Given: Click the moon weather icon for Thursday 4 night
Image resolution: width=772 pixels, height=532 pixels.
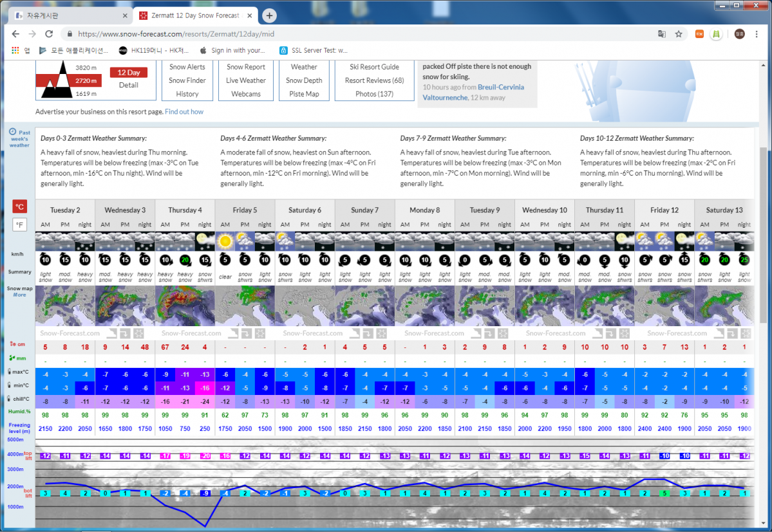Looking at the screenshot, I should [x=205, y=241].
